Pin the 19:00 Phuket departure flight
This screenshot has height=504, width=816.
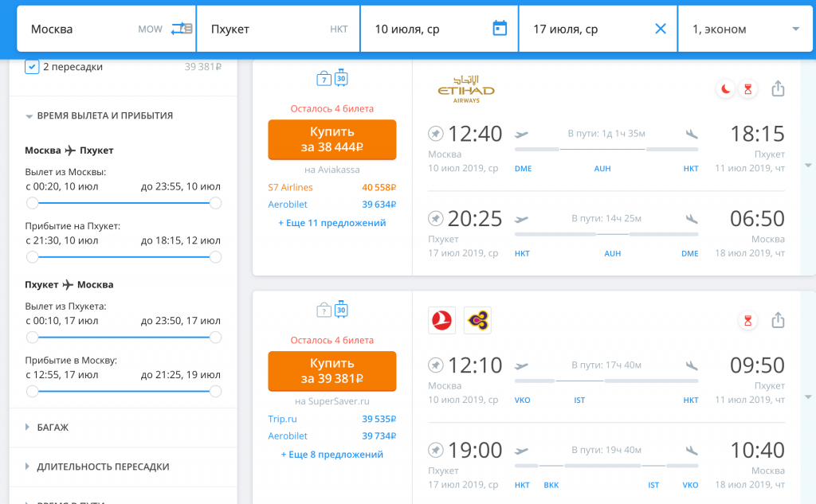[435, 450]
